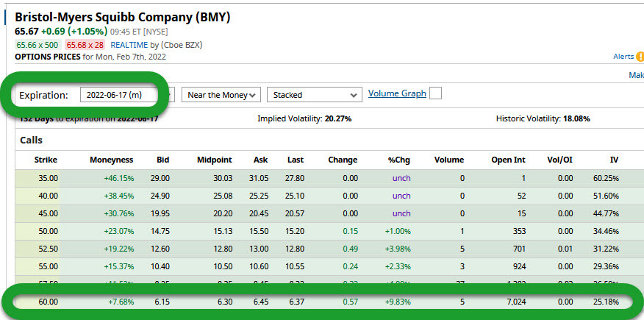Click the +46.15% moneyness value

point(118,178)
